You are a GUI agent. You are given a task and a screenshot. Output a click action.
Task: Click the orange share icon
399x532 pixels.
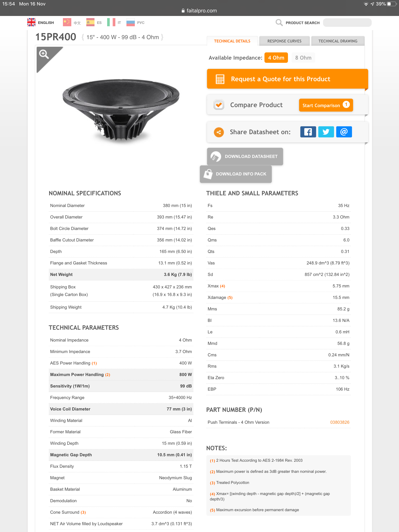pos(219,132)
